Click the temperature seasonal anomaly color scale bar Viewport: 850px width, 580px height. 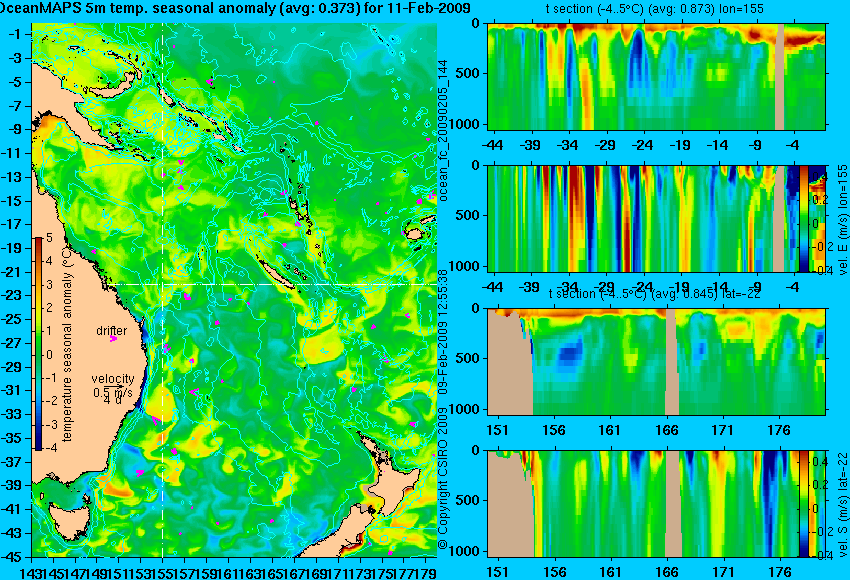pyautogui.click(x=38, y=344)
